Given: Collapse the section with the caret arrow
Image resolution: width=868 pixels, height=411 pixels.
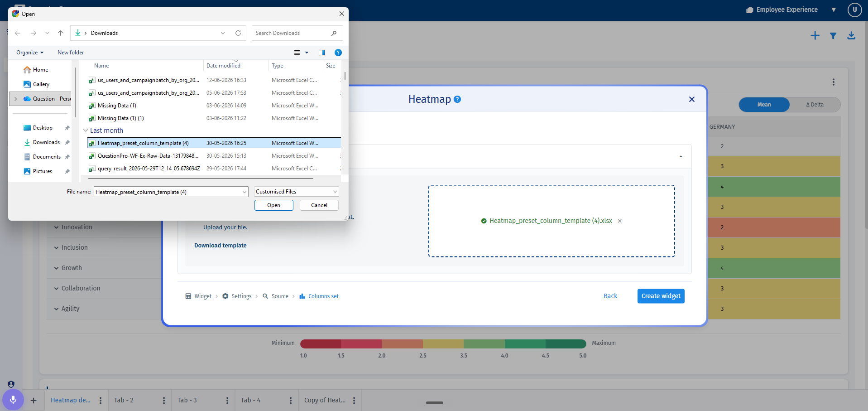Looking at the screenshot, I should [681, 157].
